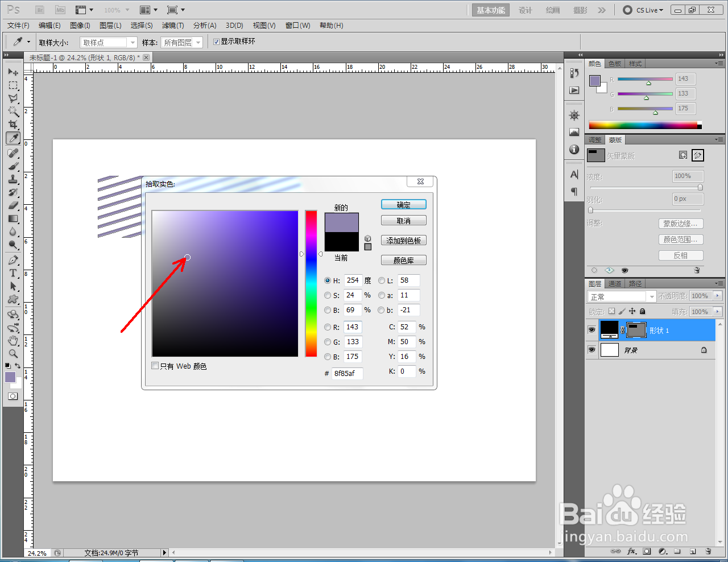Cancel color picker with 取消
728x562 pixels.
point(404,221)
